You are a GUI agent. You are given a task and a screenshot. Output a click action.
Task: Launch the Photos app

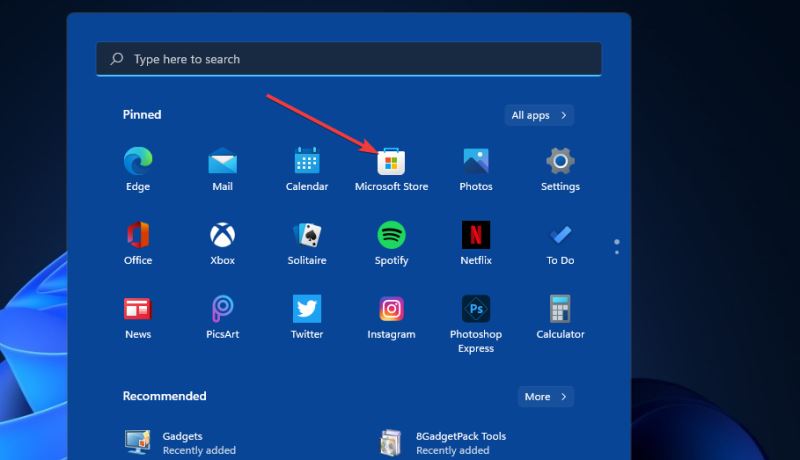click(476, 162)
